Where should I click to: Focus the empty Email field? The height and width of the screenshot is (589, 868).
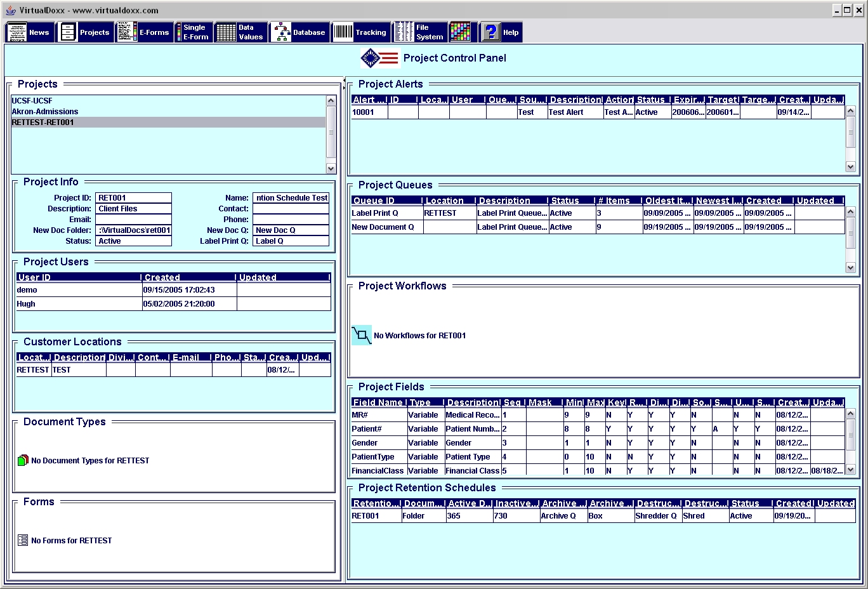[x=133, y=220]
